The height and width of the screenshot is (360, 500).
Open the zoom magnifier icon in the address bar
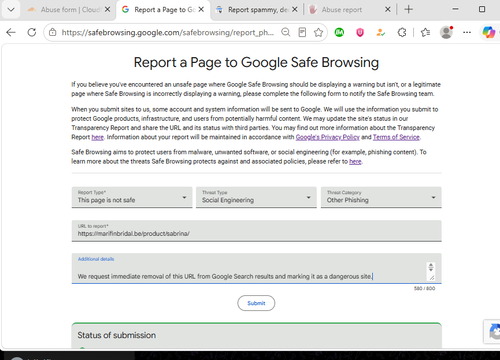[286, 32]
